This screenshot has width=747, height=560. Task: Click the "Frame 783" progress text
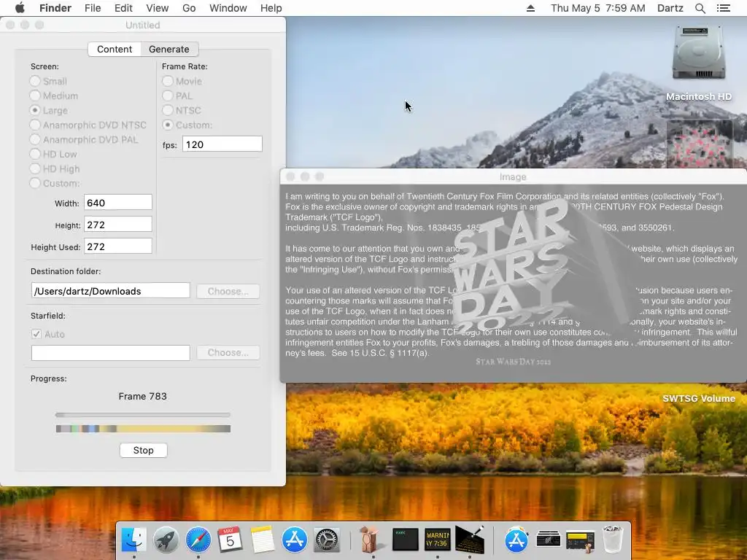click(x=142, y=396)
